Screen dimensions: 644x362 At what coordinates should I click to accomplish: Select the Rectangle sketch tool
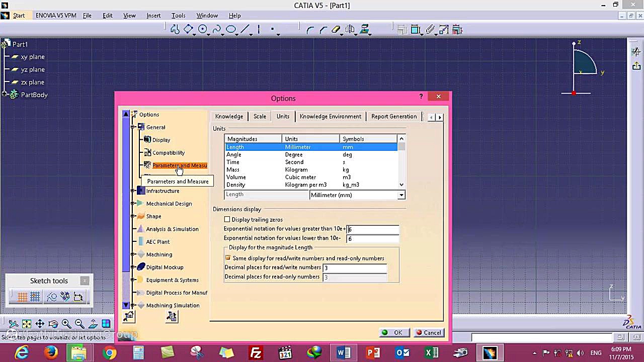point(188,30)
